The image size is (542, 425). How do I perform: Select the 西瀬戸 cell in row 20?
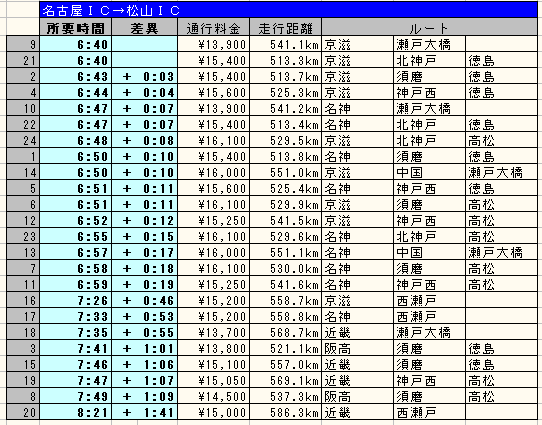tap(429, 413)
